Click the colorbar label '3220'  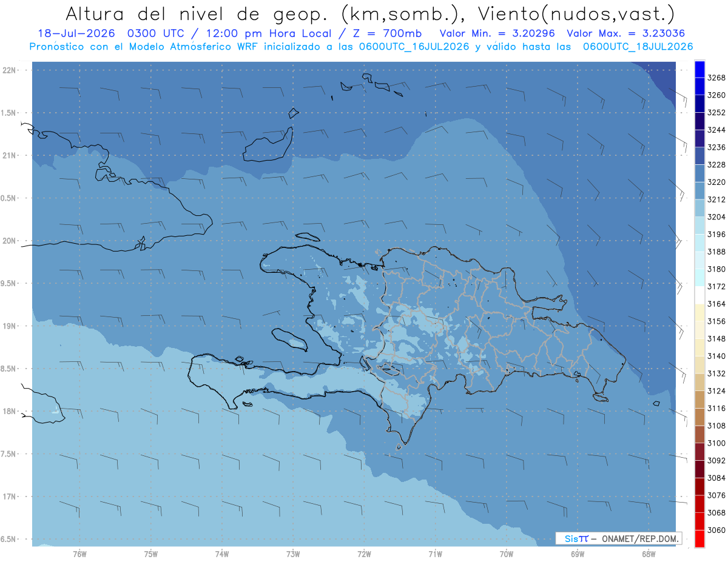716,182
